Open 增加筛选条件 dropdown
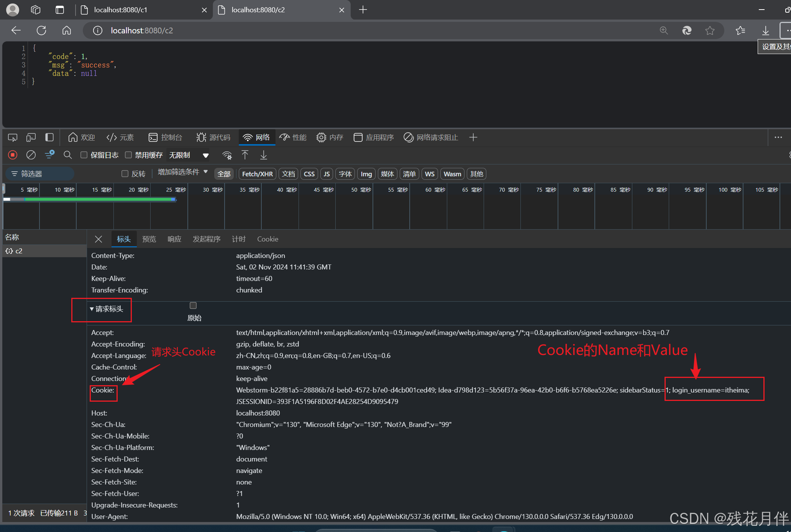 182,172
